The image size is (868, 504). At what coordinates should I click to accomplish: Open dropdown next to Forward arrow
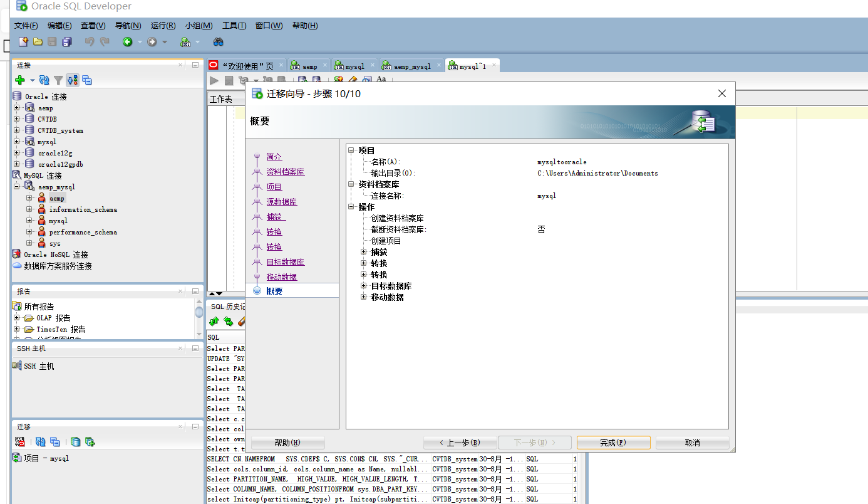[x=165, y=42]
